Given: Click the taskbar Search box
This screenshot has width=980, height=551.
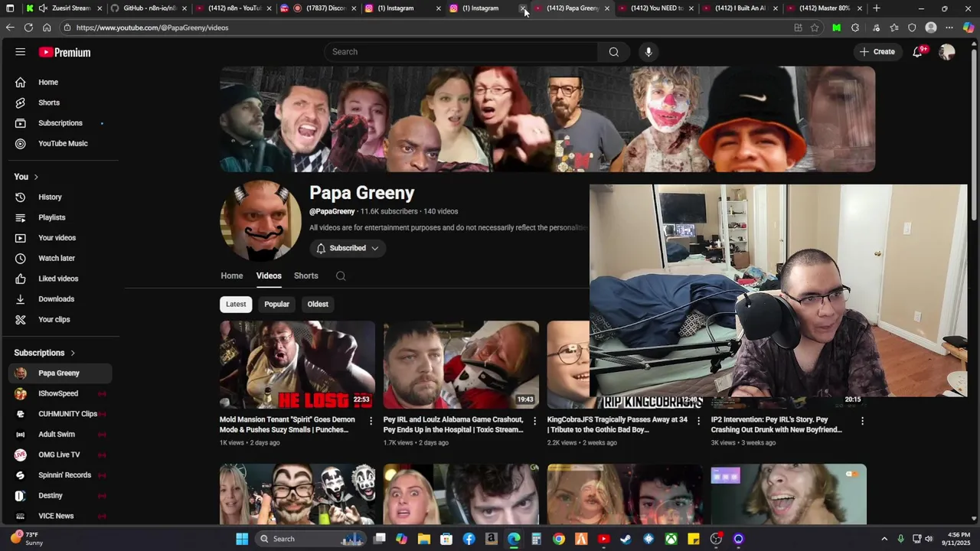Looking at the screenshot, I should point(310,539).
